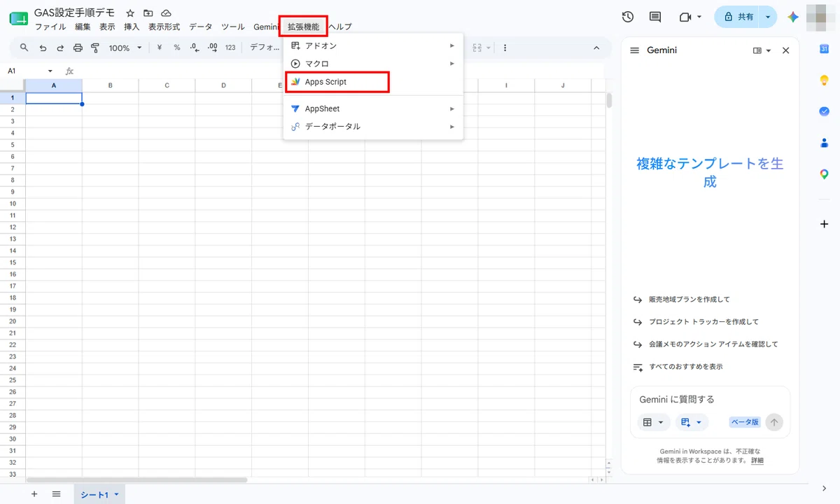Get add-ons plus icon in side panel
The image size is (840, 504).
825,224
